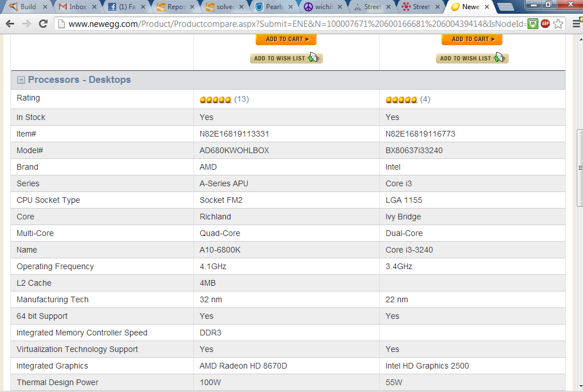Open AMD rating (13) reviews link

pyautogui.click(x=241, y=99)
